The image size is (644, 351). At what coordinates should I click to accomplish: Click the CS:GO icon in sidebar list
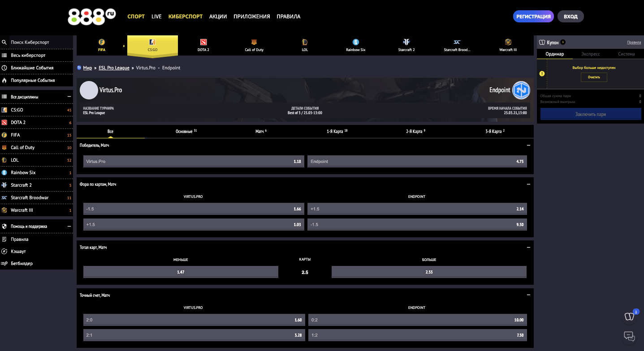pos(4,110)
